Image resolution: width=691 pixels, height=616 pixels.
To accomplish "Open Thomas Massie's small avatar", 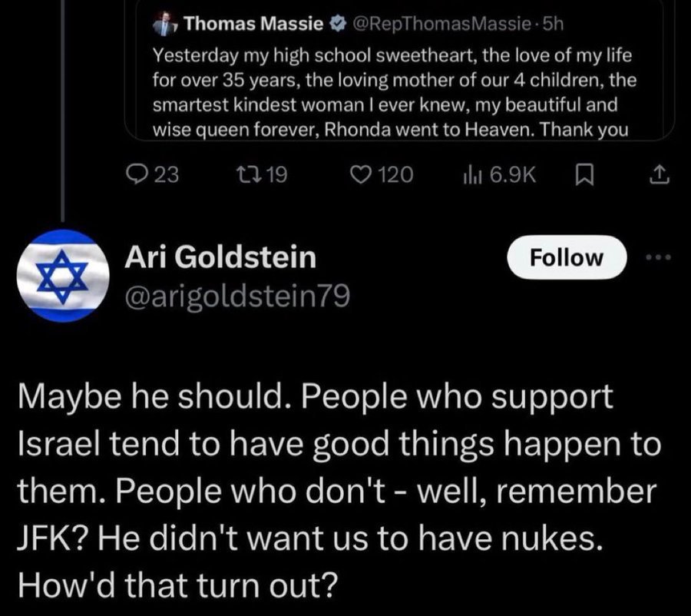I will click(x=165, y=24).
